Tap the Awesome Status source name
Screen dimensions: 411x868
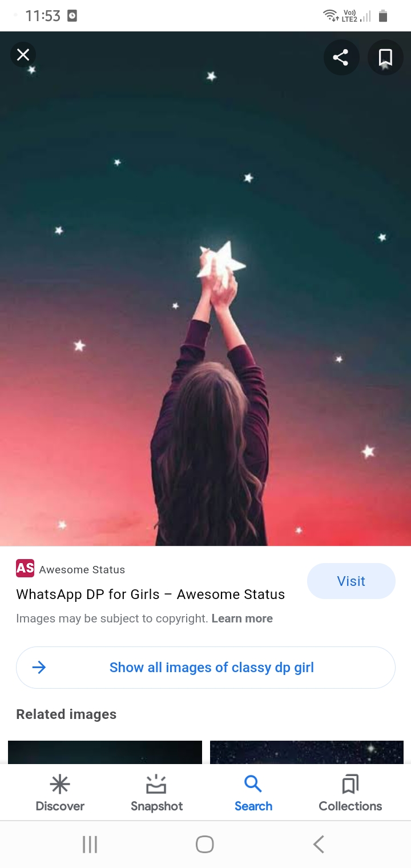pos(82,569)
